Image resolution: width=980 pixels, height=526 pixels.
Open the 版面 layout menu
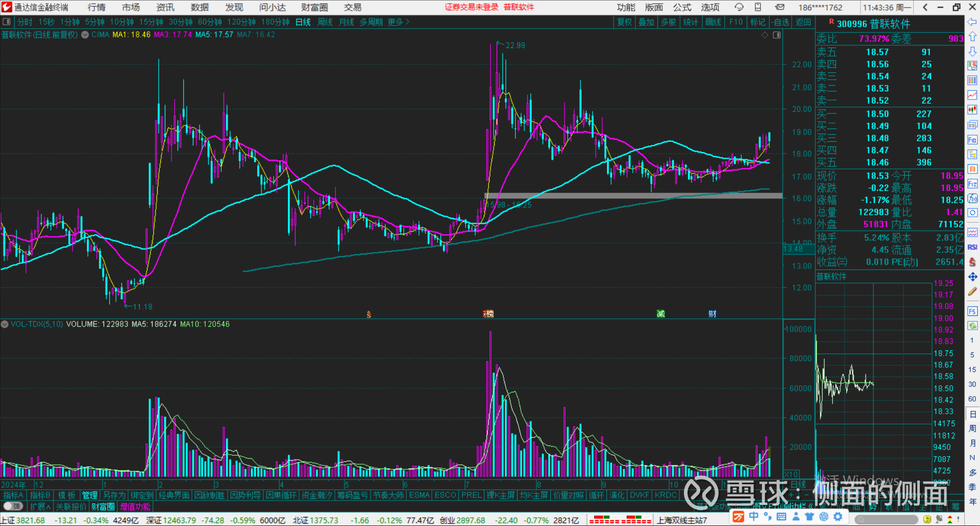(x=654, y=7)
